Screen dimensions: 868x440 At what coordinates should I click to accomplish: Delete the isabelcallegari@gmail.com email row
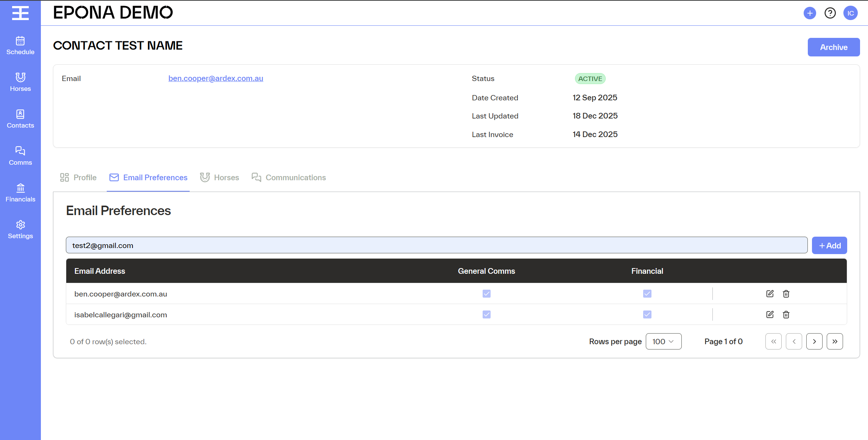click(786, 315)
